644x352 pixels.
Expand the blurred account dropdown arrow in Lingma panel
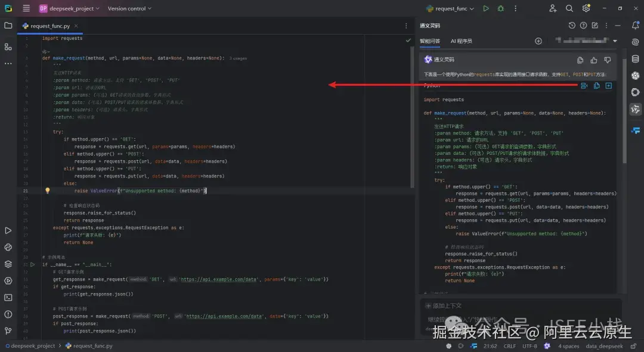click(x=615, y=41)
